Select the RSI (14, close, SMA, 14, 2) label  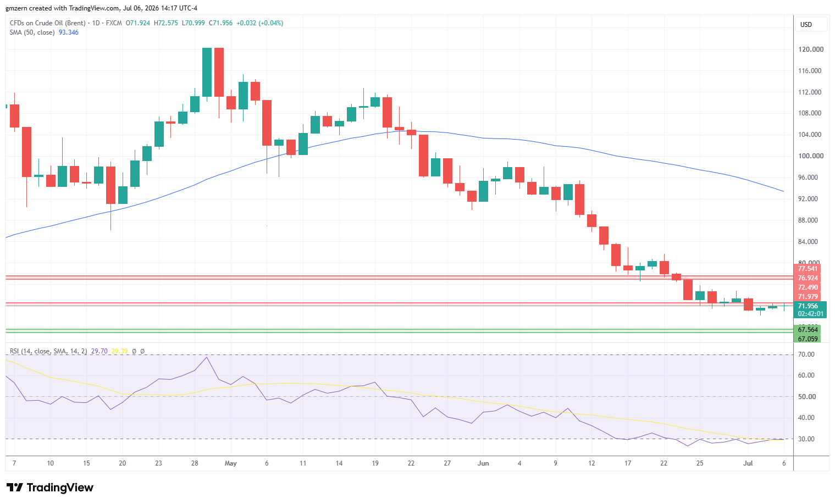tap(48, 351)
